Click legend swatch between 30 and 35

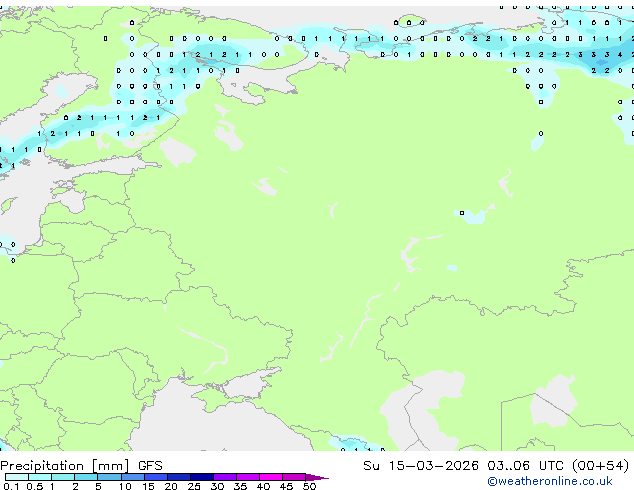click(x=225, y=477)
